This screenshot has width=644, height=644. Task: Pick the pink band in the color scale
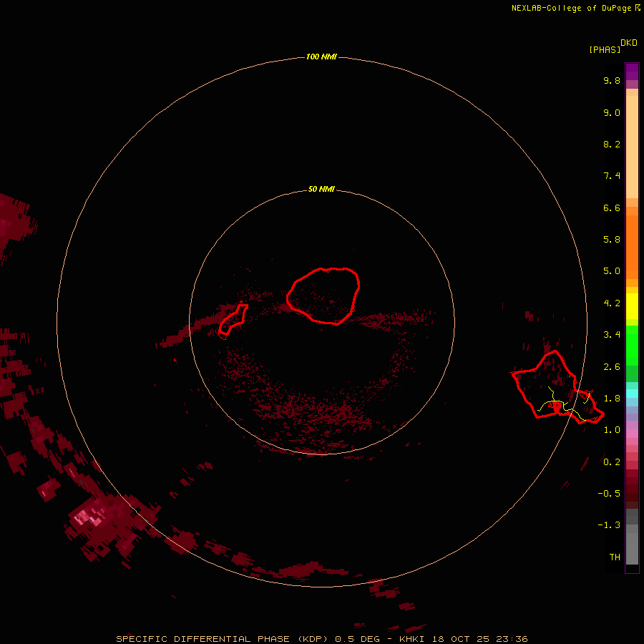(x=632, y=434)
